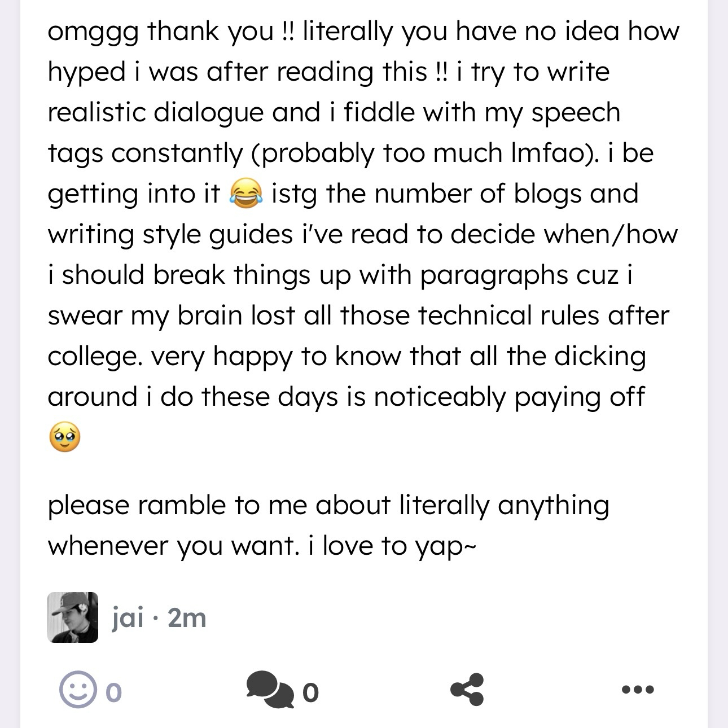728x728 pixels.
Task: Open the three-dot more options menu
Action: coord(638,690)
